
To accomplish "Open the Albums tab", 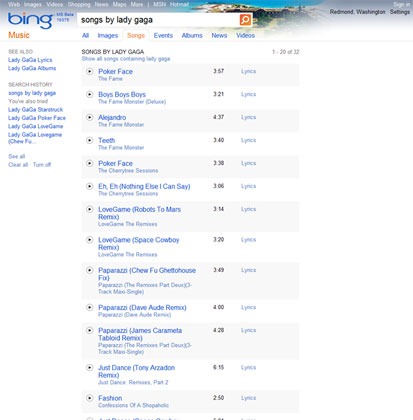I will coord(192,35).
